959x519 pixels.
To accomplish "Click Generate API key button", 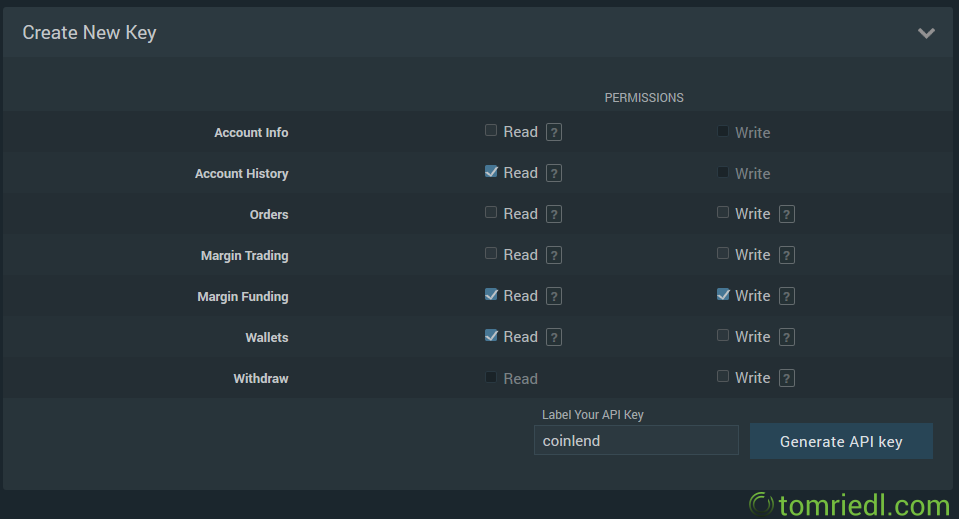I will [841, 441].
